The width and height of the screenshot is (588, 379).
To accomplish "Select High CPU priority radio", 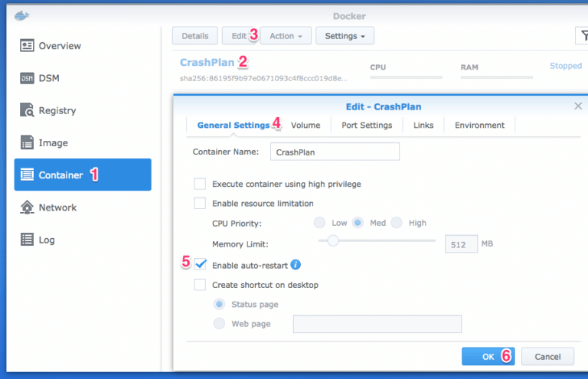I will point(397,223).
